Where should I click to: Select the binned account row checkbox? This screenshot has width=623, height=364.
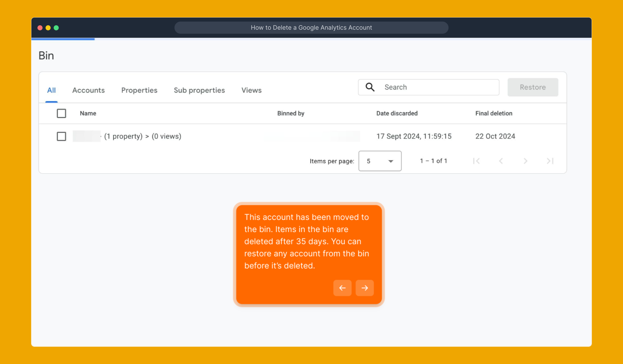(x=61, y=136)
